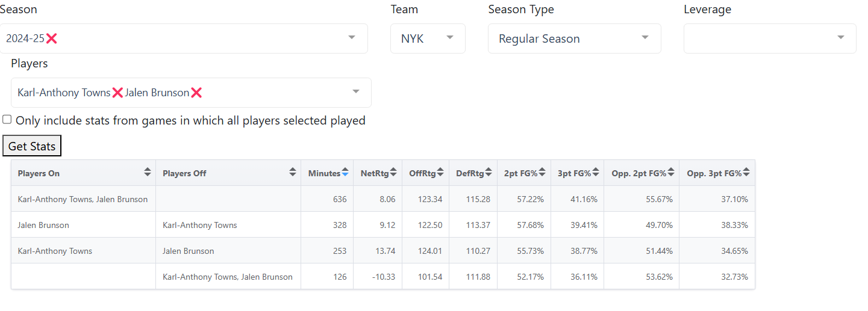Toggle only include games all players played
Image resolution: width=868 pixels, height=311 pixels.
pos(7,120)
